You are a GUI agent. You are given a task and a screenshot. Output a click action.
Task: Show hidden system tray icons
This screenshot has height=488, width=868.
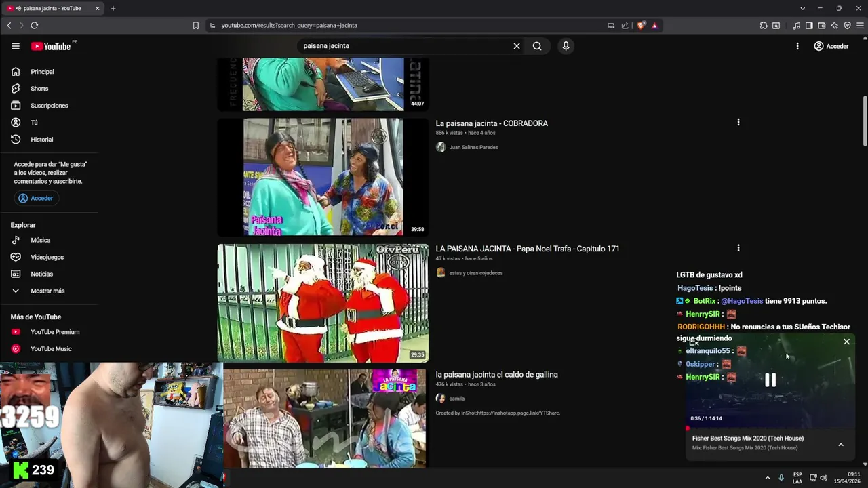(768, 478)
